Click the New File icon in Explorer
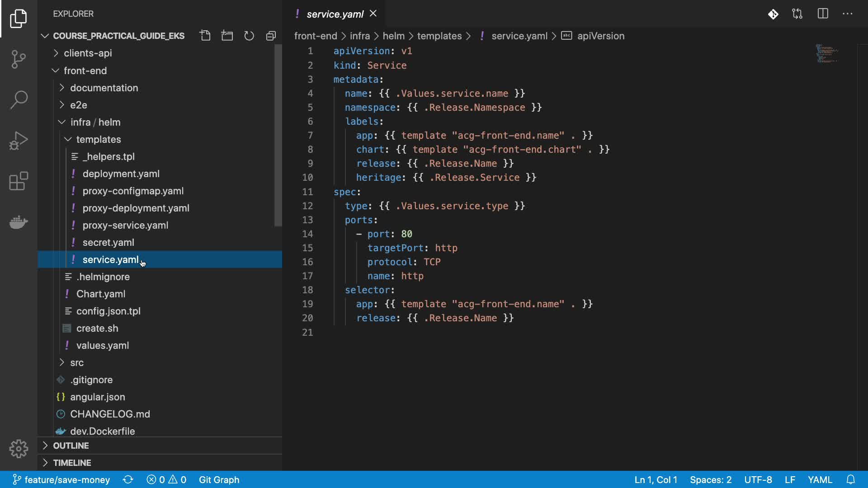The width and height of the screenshot is (868, 488). [205, 36]
